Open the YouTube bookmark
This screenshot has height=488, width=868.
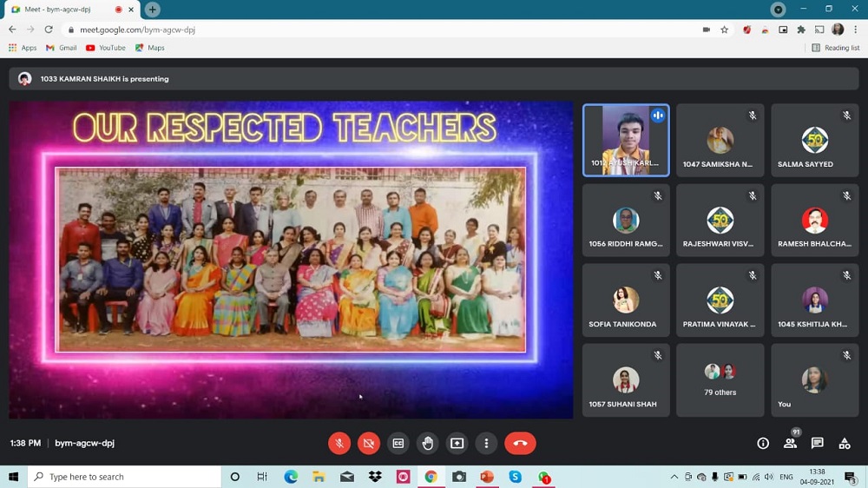pyautogui.click(x=106, y=48)
